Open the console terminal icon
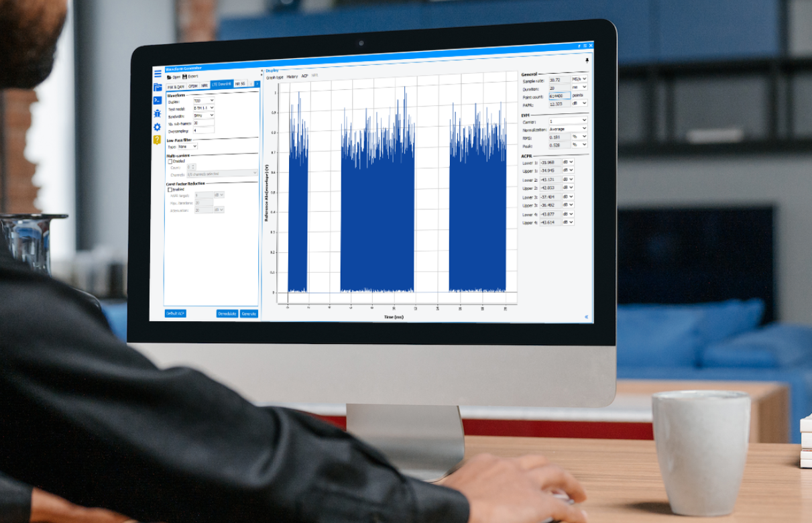This screenshot has width=812, height=523. tap(158, 101)
